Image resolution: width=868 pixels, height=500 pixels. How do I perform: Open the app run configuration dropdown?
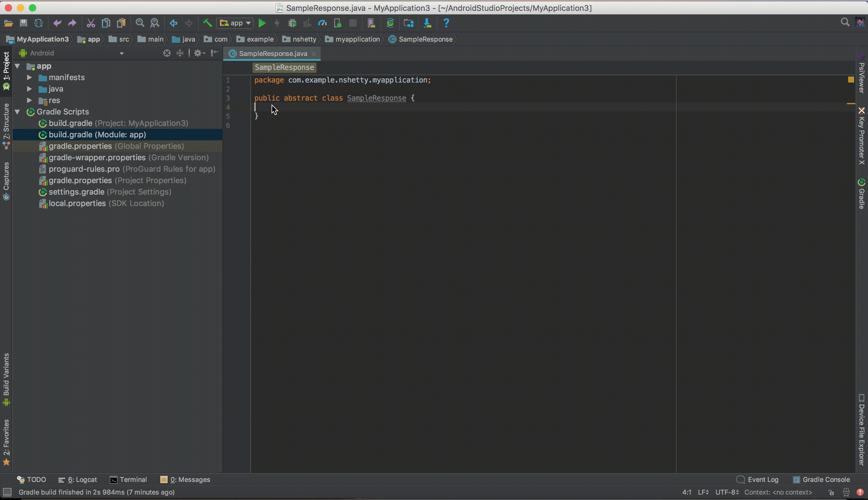235,23
